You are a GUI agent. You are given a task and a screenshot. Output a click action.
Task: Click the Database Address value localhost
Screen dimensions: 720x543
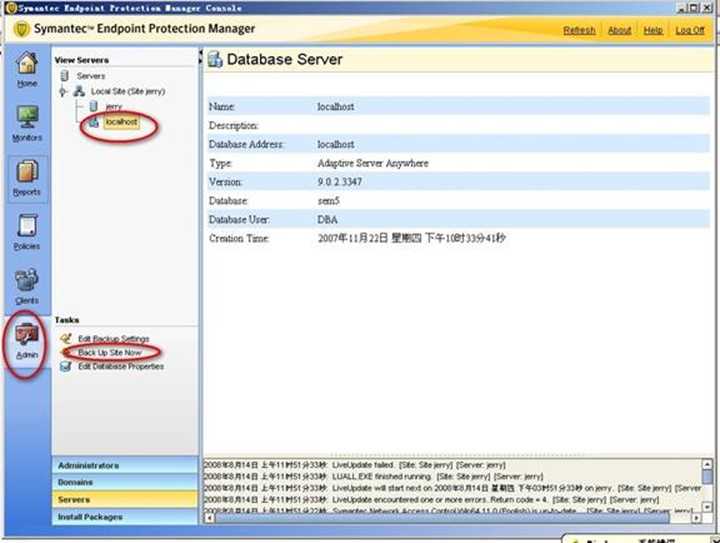click(336, 144)
